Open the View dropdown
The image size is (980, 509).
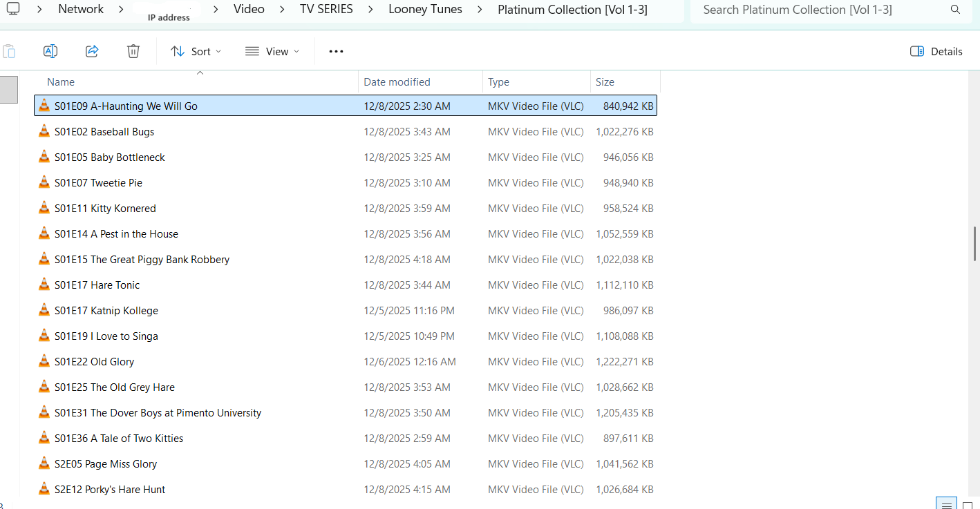click(273, 51)
